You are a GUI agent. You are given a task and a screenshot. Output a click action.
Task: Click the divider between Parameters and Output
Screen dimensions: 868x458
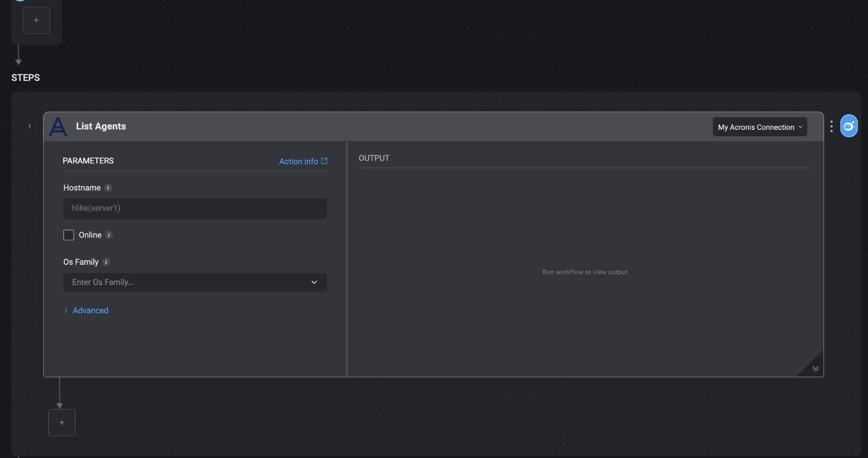[347, 259]
